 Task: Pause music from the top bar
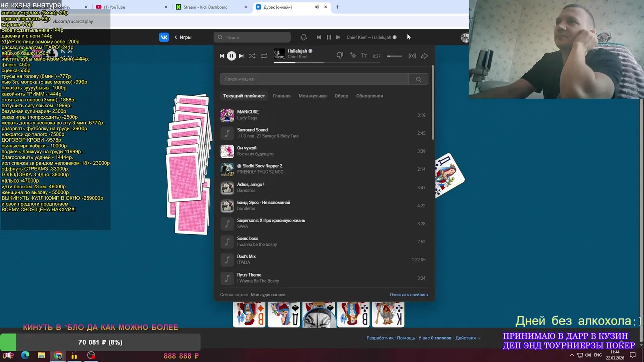coord(329,37)
